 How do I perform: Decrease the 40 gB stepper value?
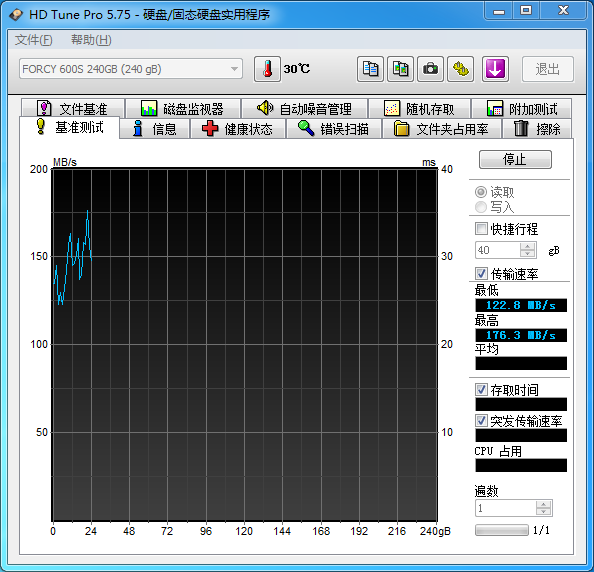527,253
